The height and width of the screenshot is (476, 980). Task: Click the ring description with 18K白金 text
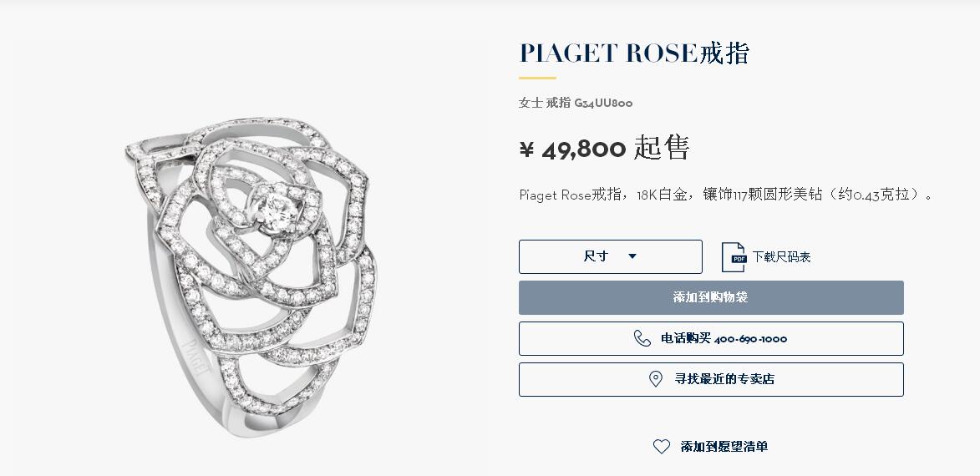[x=726, y=195]
